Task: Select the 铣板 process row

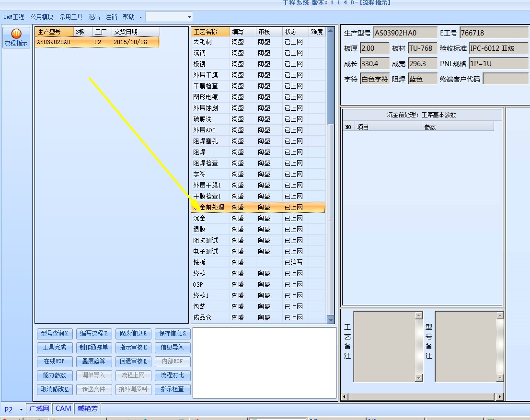Action: (258, 262)
